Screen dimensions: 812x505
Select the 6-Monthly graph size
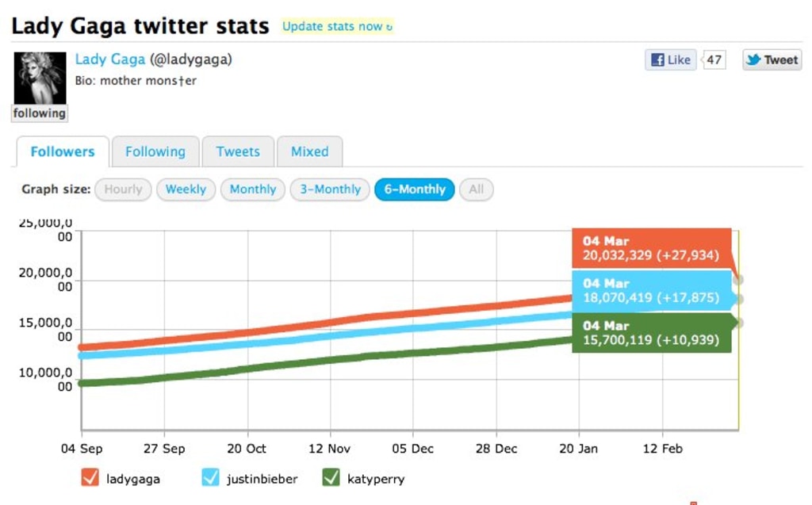coord(415,189)
